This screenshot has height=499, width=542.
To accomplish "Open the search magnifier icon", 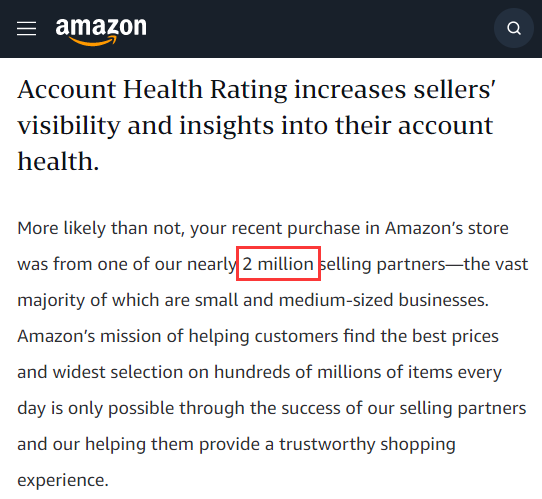I will [x=514, y=28].
